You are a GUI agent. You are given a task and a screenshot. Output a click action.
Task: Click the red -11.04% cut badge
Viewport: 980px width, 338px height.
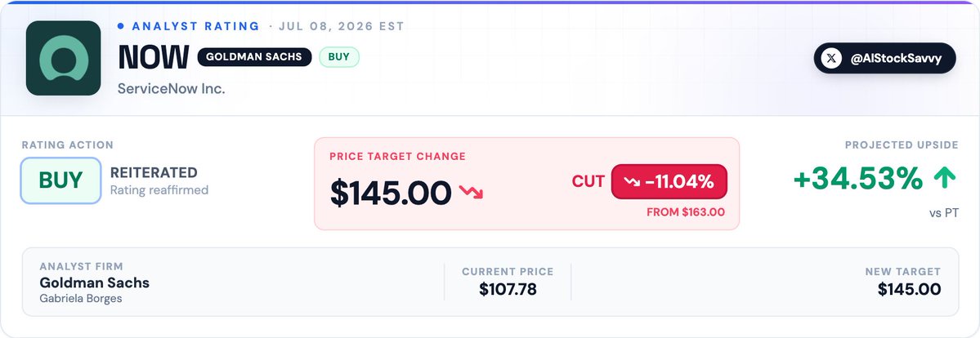(669, 182)
